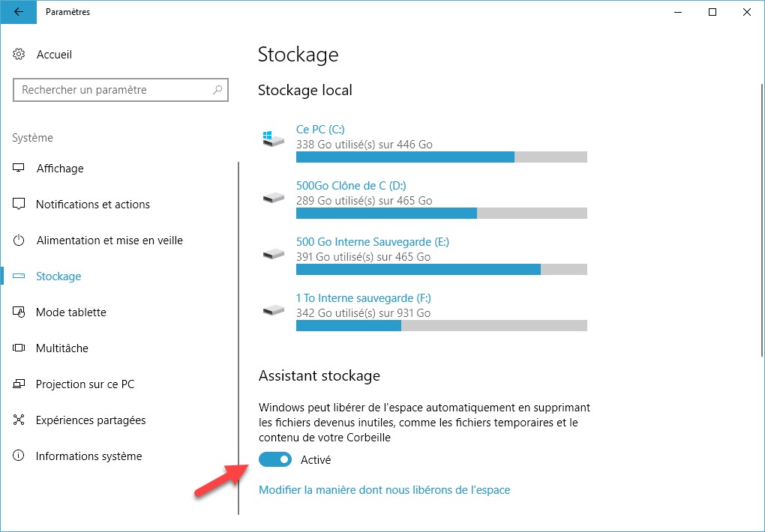Open the Ce PC (C:) drive details

coord(320,130)
